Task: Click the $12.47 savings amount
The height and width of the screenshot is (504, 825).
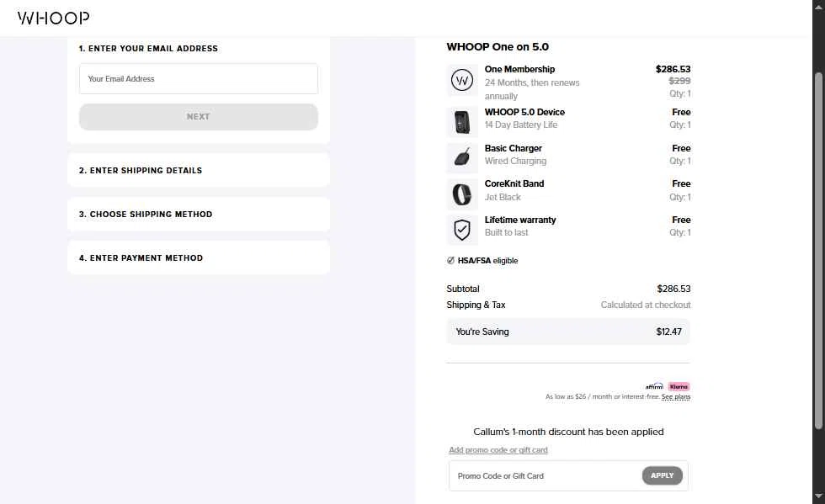Action: (x=668, y=332)
